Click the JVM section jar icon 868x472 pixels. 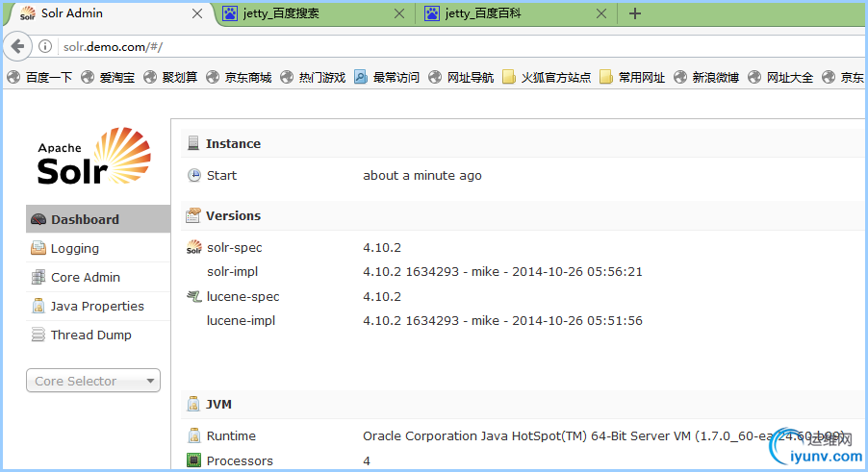point(193,404)
